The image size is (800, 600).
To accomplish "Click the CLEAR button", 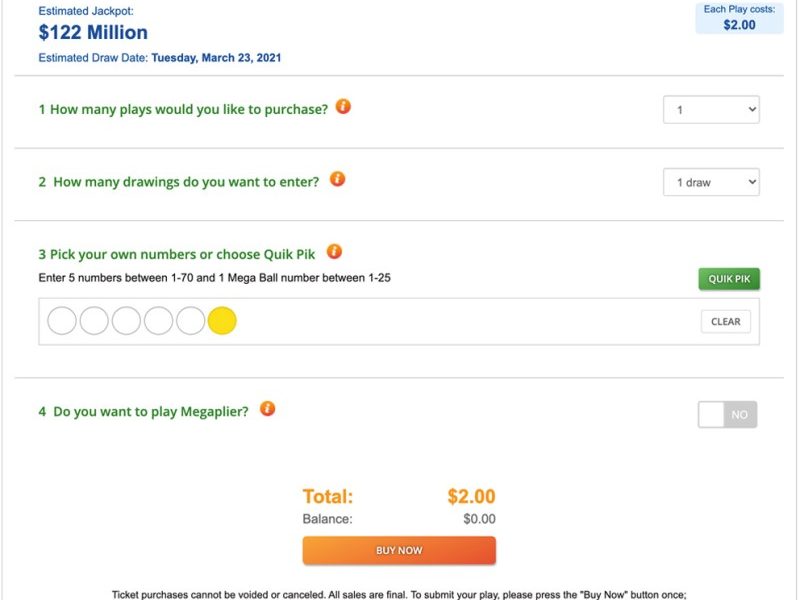I will [x=726, y=321].
